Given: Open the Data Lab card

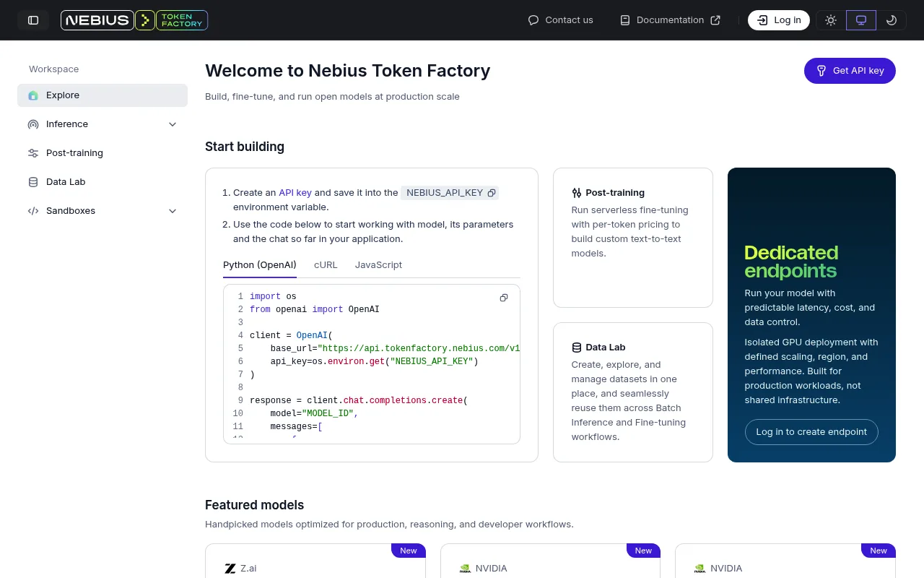Looking at the screenshot, I should 633,392.
